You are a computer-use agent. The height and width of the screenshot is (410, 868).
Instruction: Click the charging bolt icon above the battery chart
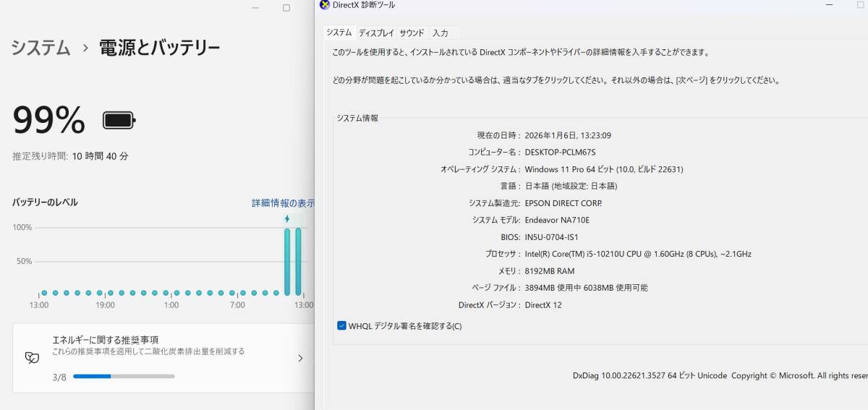click(x=287, y=219)
